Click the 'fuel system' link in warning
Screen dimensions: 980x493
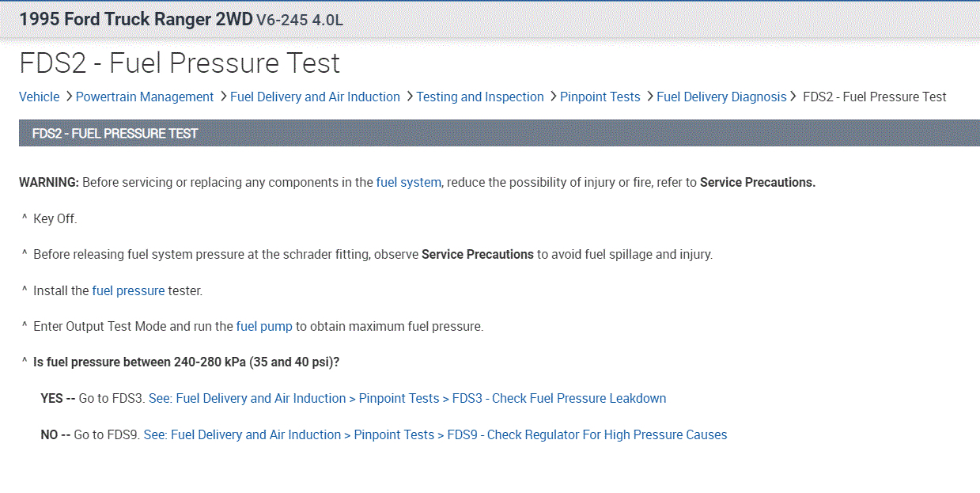tap(408, 182)
